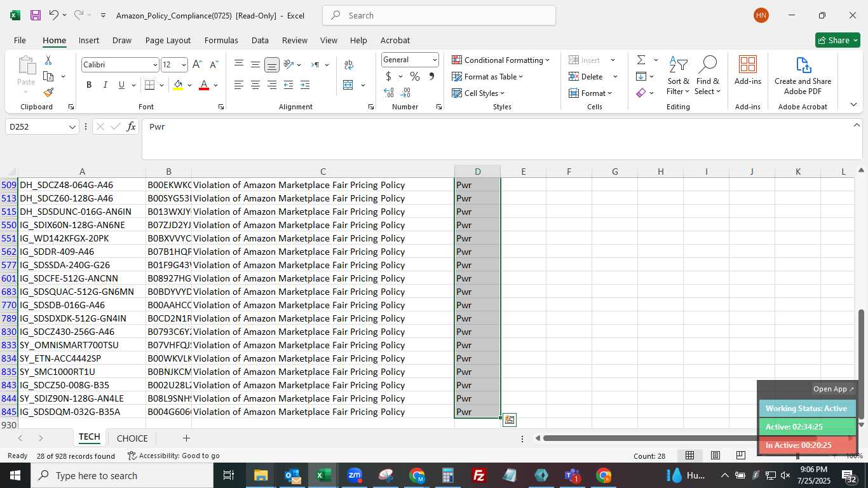Open the font size 12 dropdown

tap(184, 65)
